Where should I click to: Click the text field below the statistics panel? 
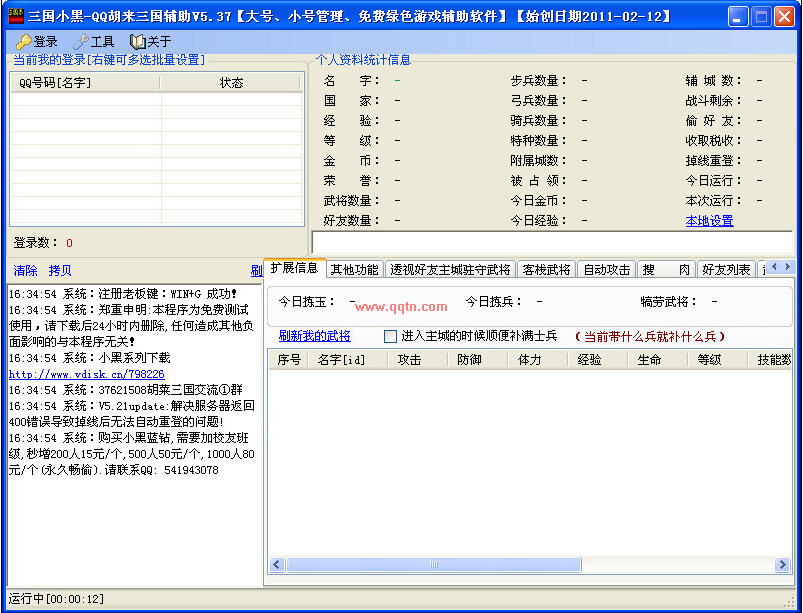tap(552, 242)
